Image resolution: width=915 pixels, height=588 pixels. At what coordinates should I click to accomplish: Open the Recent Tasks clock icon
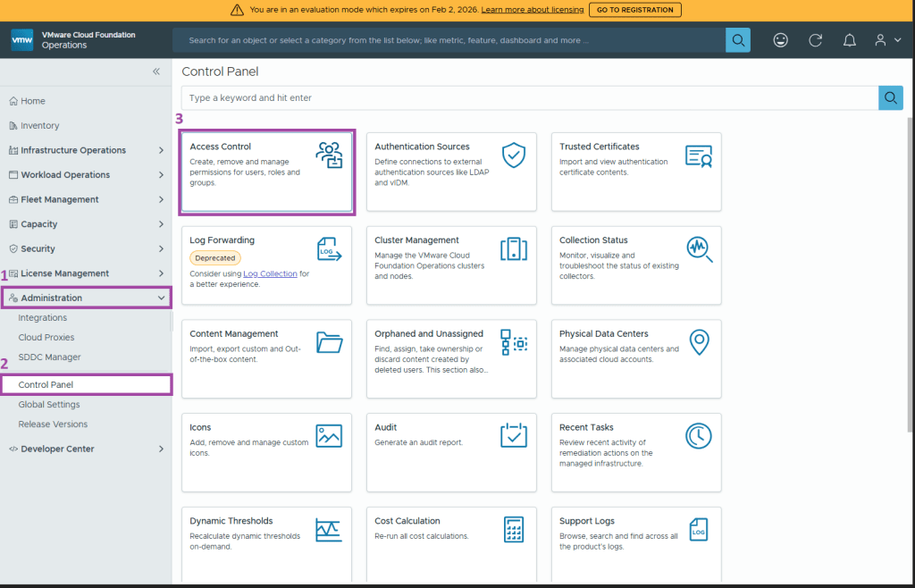[698, 435]
